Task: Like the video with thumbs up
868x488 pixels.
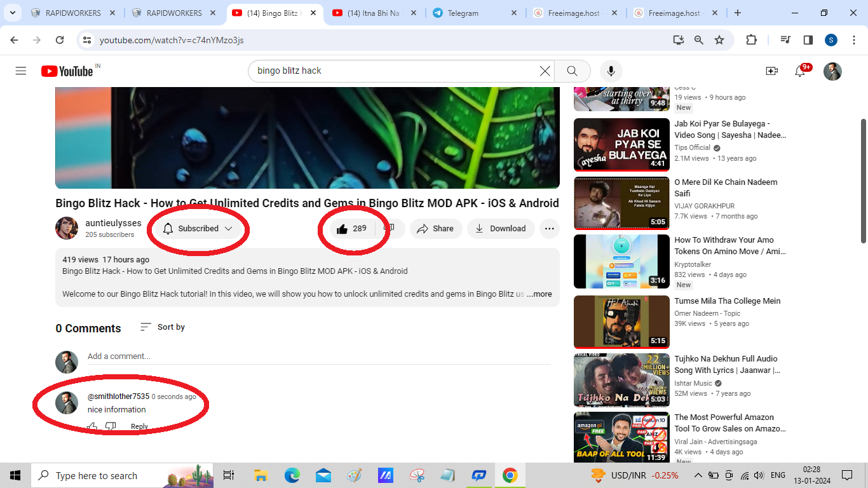Action: (x=351, y=229)
